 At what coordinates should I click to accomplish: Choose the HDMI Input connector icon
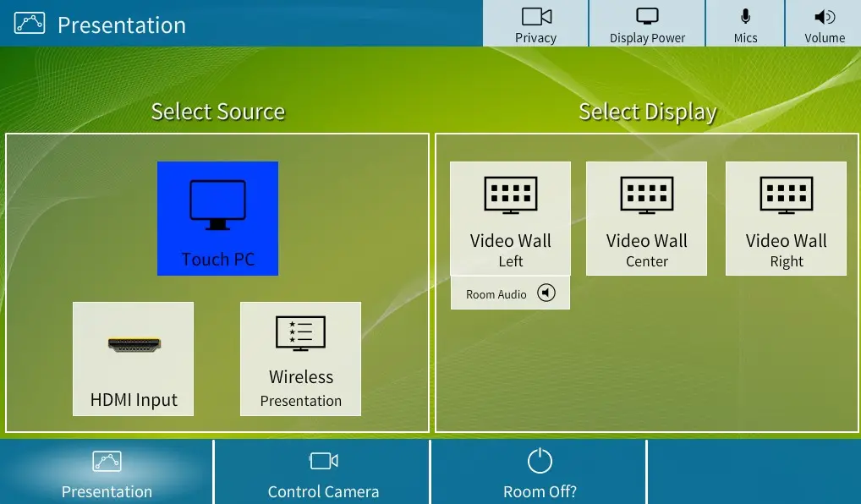click(134, 344)
